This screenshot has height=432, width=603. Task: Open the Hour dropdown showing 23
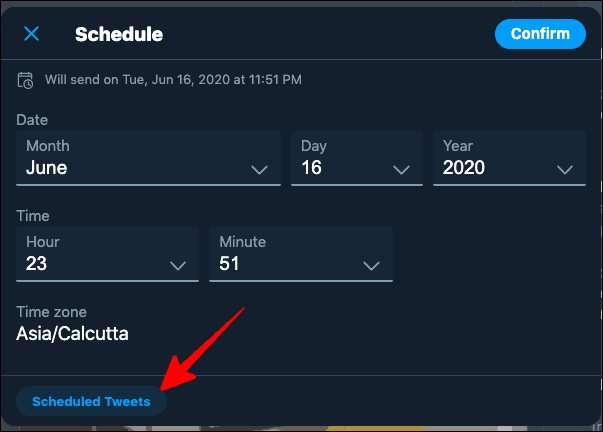pyautogui.click(x=108, y=254)
